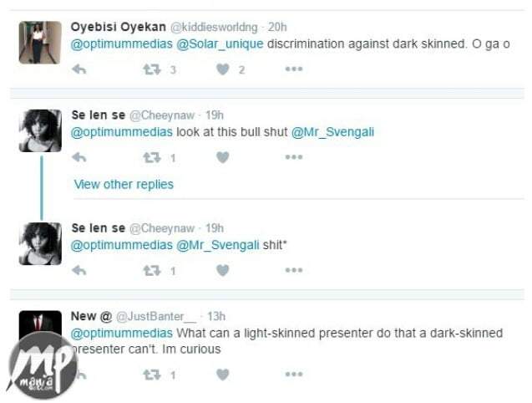Retweet Oyebisi Oyekan's discrimination tweet
Image resolution: width=532 pixels, height=403 pixels.
click(x=152, y=69)
